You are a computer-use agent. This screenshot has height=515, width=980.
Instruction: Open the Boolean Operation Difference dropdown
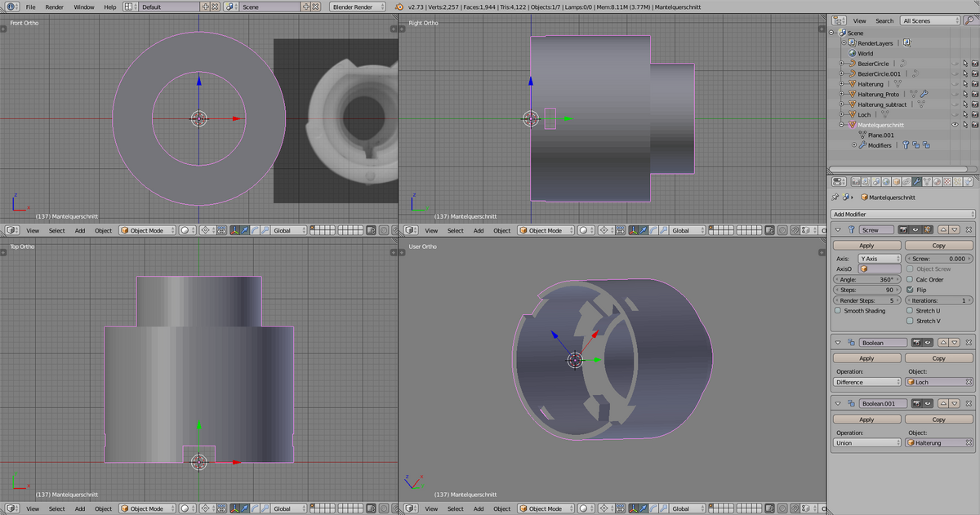[866, 382]
